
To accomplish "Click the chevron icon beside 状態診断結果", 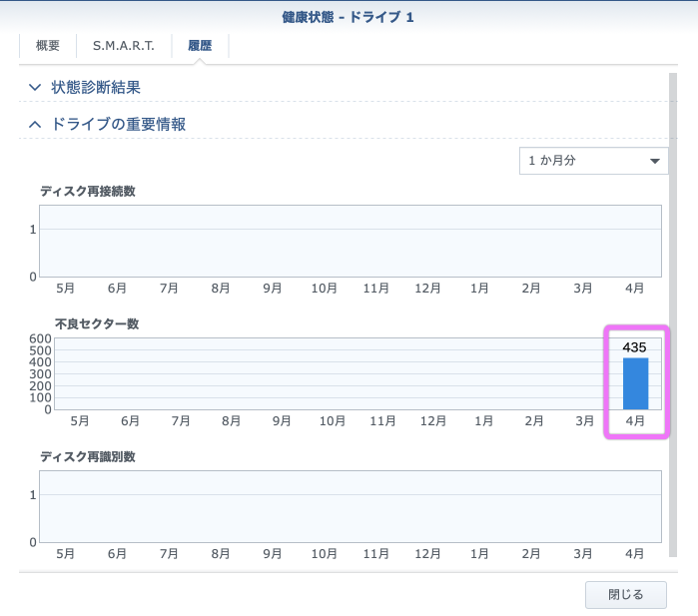I will click(x=35, y=88).
